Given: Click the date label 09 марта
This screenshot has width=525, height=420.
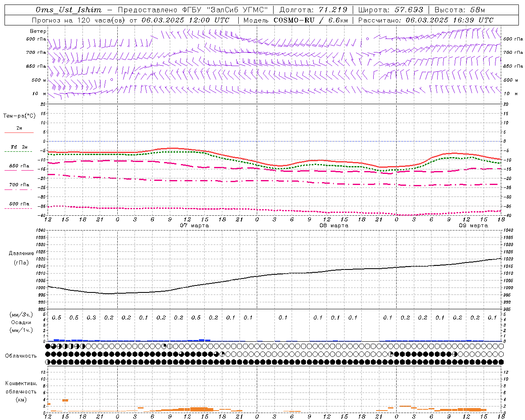Looking at the screenshot, I should coord(473,226).
